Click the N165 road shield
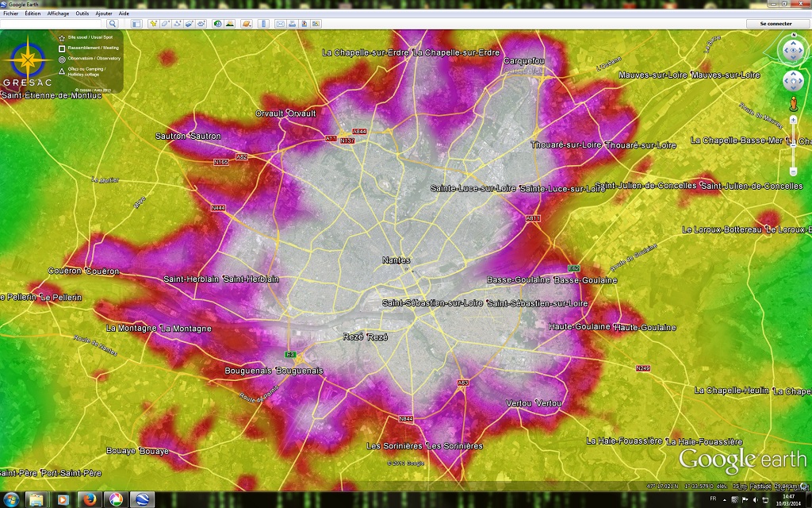Image resolution: width=812 pixels, height=508 pixels. click(221, 162)
